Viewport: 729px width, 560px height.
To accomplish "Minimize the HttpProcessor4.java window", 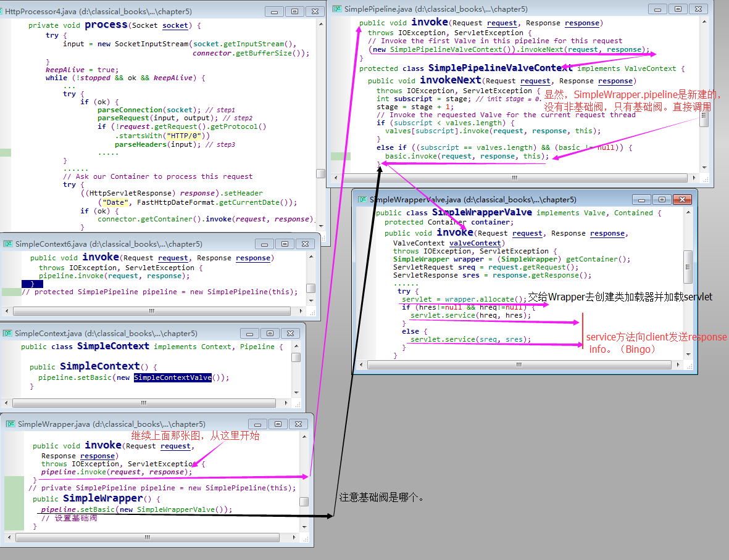I will tap(274, 12).
